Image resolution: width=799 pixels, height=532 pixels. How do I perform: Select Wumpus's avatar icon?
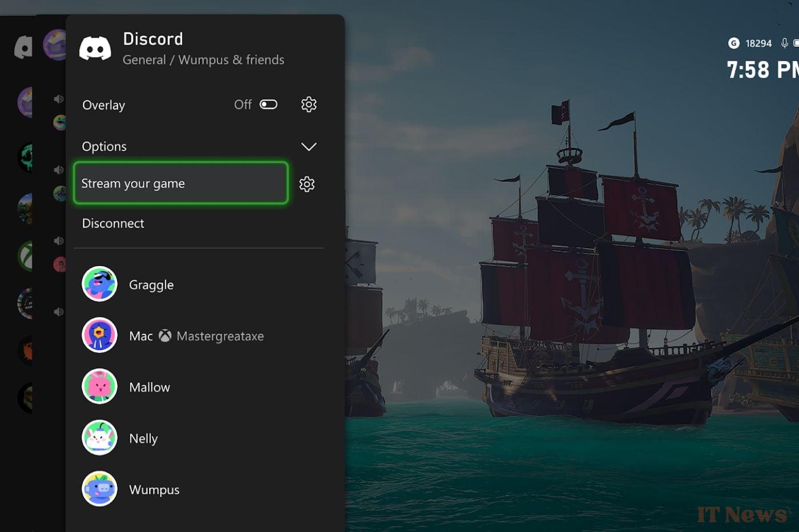pyautogui.click(x=99, y=489)
